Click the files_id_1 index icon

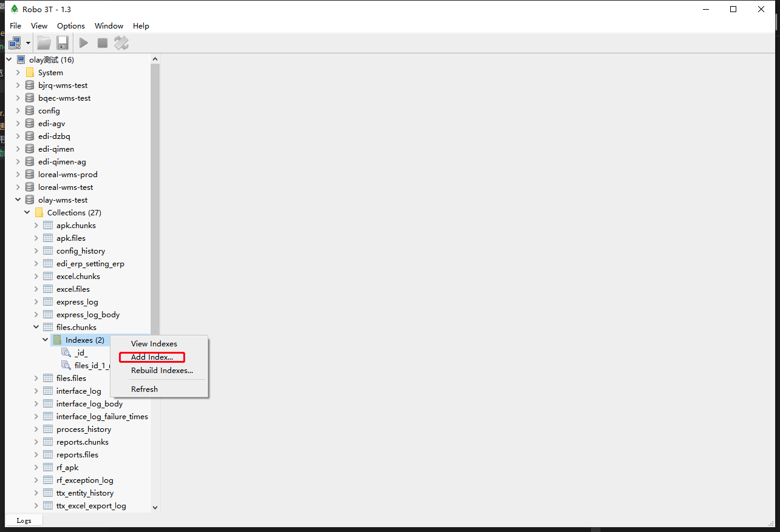(66, 366)
